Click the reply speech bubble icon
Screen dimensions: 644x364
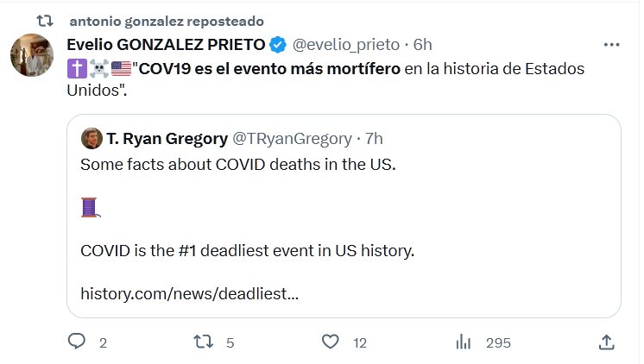[x=79, y=342]
